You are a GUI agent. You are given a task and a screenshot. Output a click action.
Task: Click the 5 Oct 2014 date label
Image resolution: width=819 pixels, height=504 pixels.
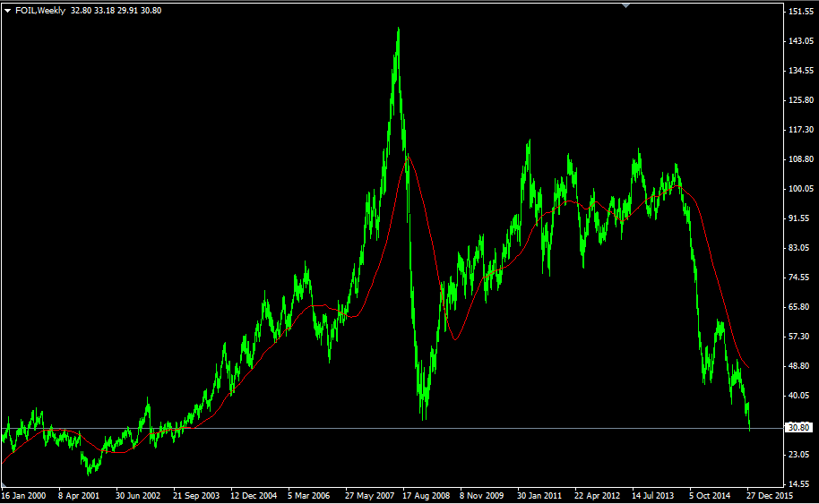pyautogui.click(x=710, y=496)
